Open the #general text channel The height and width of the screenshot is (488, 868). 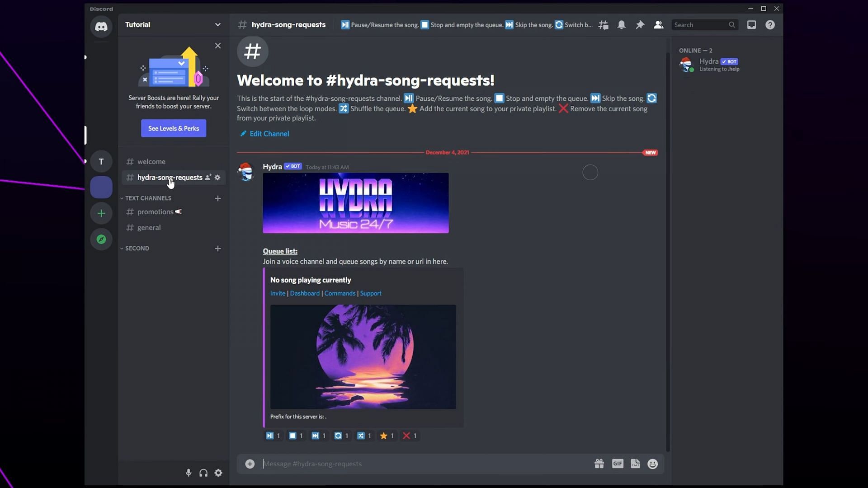(149, 227)
